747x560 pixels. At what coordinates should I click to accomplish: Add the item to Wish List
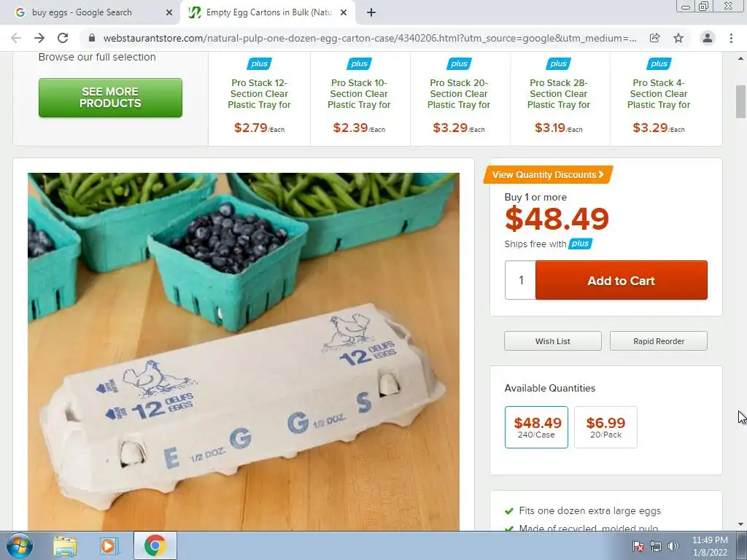tap(553, 341)
